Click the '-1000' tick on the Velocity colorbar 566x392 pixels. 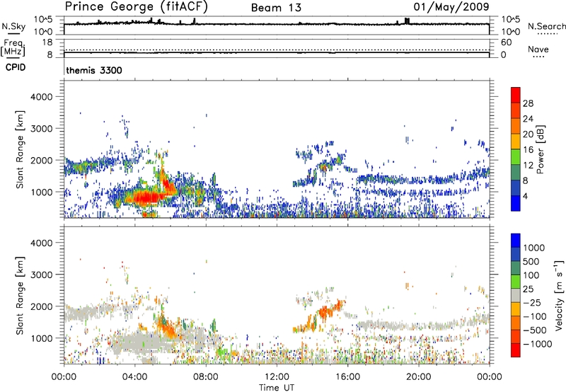point(537,344)
